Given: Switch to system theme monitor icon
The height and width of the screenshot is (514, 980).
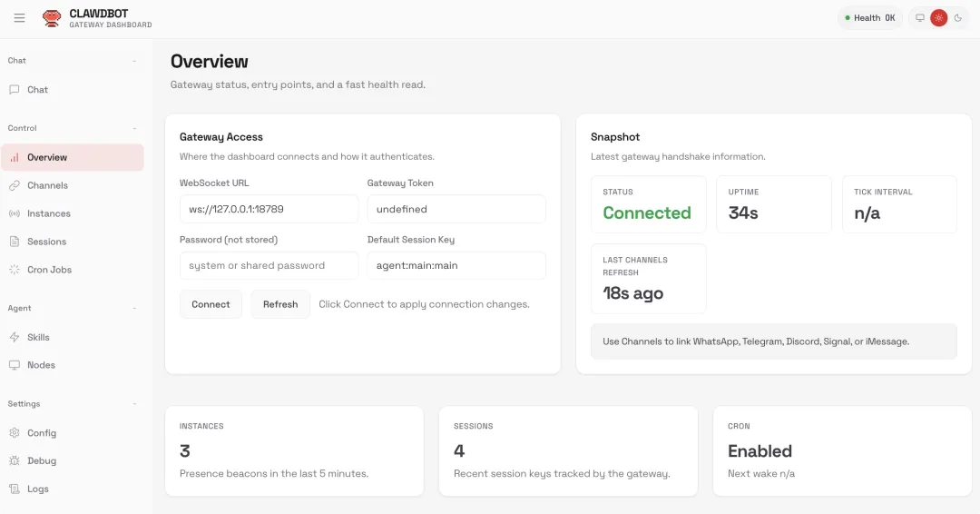Looking at the screenshot, I should (x=919, y=18).
